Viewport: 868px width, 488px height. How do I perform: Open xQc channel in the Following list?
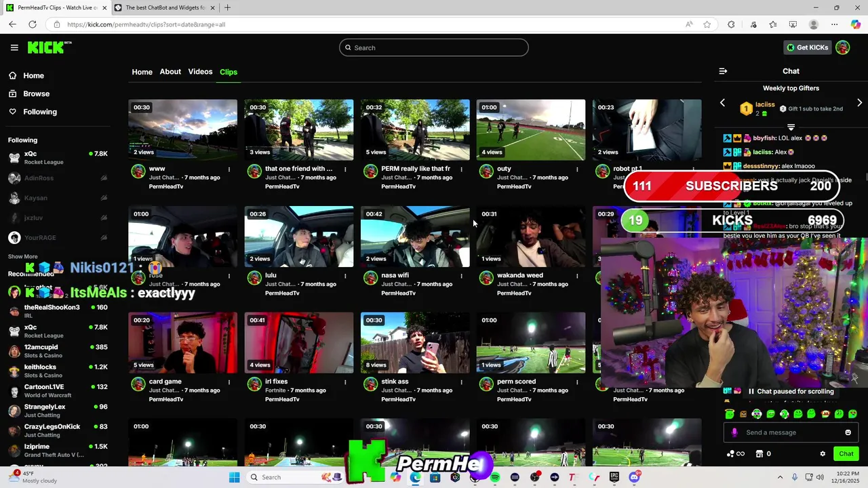[x=58, y=158]
